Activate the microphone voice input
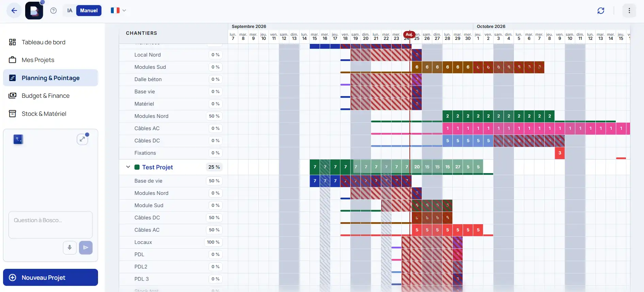This screenshot has height=292, width=644. (69, 248)
